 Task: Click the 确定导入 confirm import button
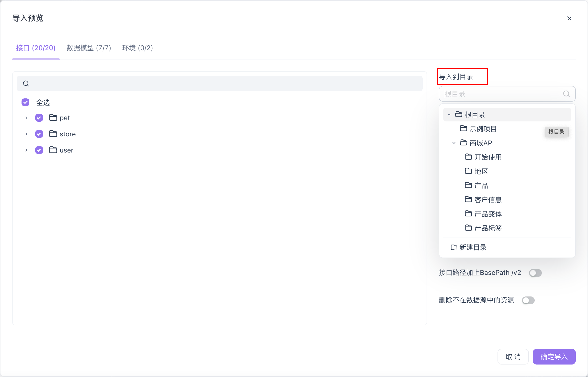554,357
